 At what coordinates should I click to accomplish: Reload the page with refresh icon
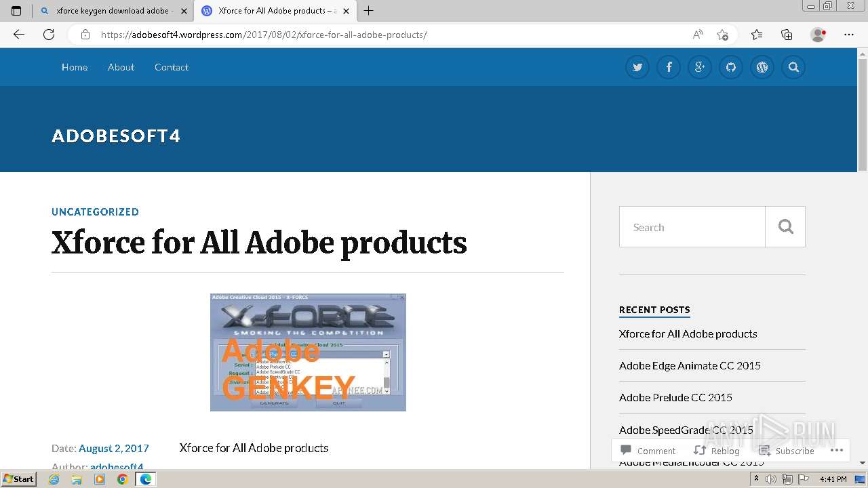click(x=49, y=35)
